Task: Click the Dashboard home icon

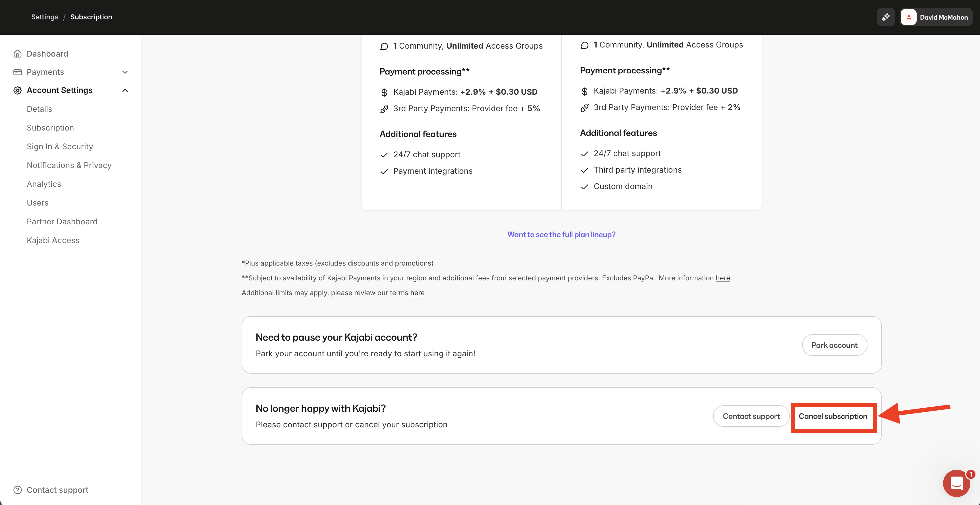Action: tap(18, 54)
